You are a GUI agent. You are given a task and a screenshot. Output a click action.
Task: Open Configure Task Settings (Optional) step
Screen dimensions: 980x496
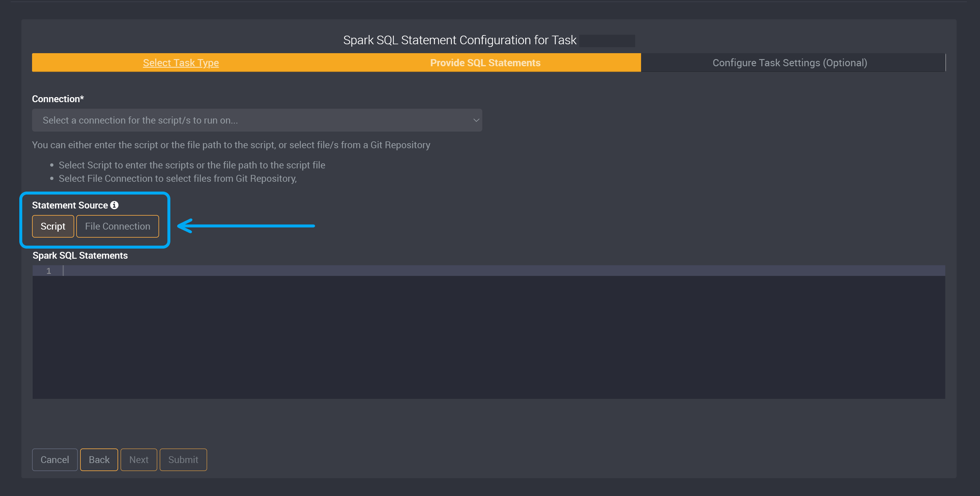click(x=790, y=63)
